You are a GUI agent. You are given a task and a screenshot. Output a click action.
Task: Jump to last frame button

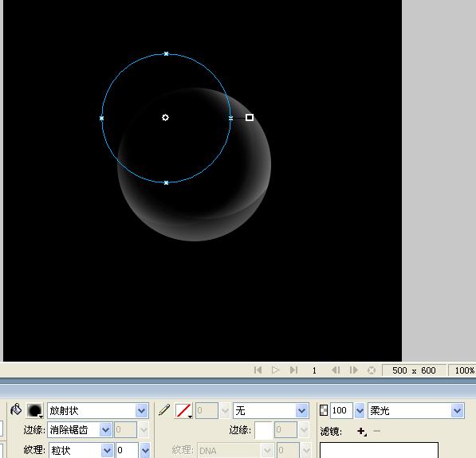tap(293, 370)
